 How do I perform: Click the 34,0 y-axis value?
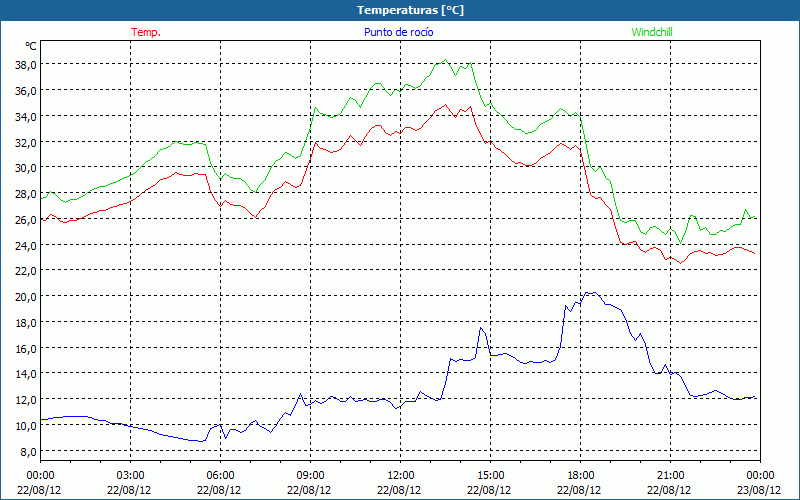pyautogui.click(x=26, y=116)
